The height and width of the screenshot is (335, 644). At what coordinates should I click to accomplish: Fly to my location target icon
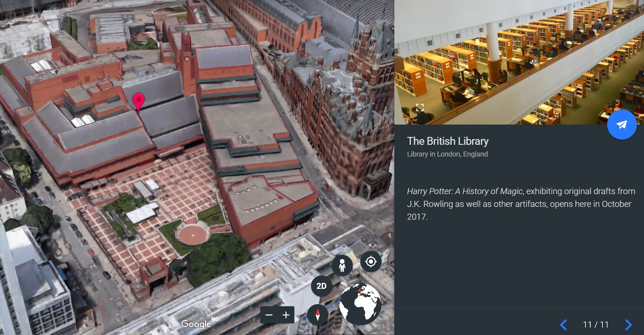click(x=371, y=262)
